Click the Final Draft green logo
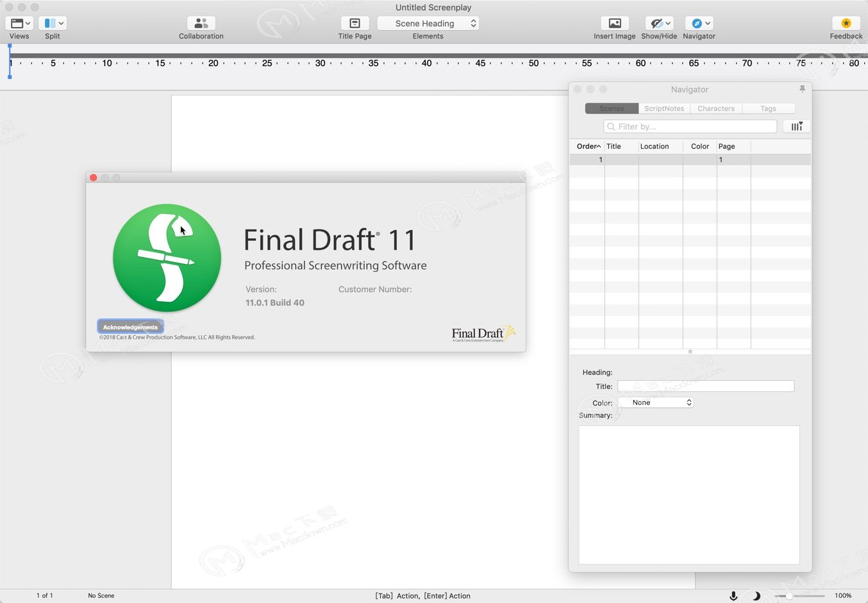 (167, 258)
